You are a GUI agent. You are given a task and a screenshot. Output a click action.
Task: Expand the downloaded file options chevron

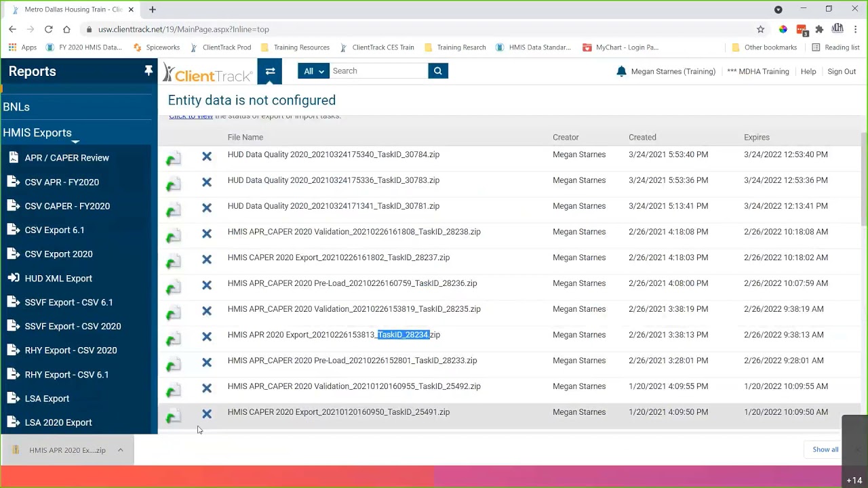click(x=120, y=450)
